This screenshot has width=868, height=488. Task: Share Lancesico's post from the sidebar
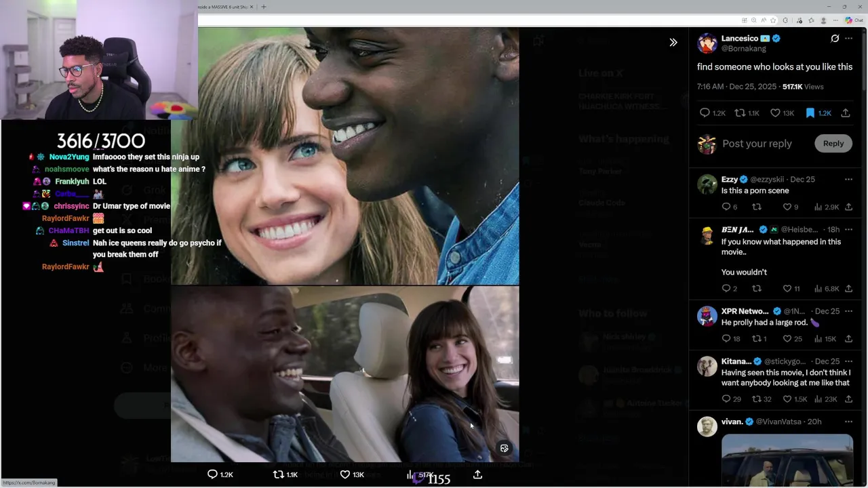coord(846,113)
